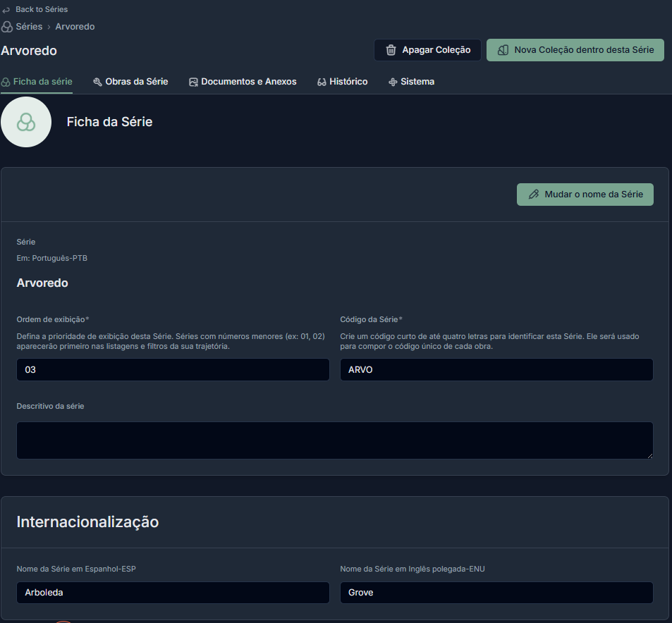672x623 pixels.
Task: Click the Nome da Série em Inglês polegada-ENU label
Action: click(x=413, y=569)
